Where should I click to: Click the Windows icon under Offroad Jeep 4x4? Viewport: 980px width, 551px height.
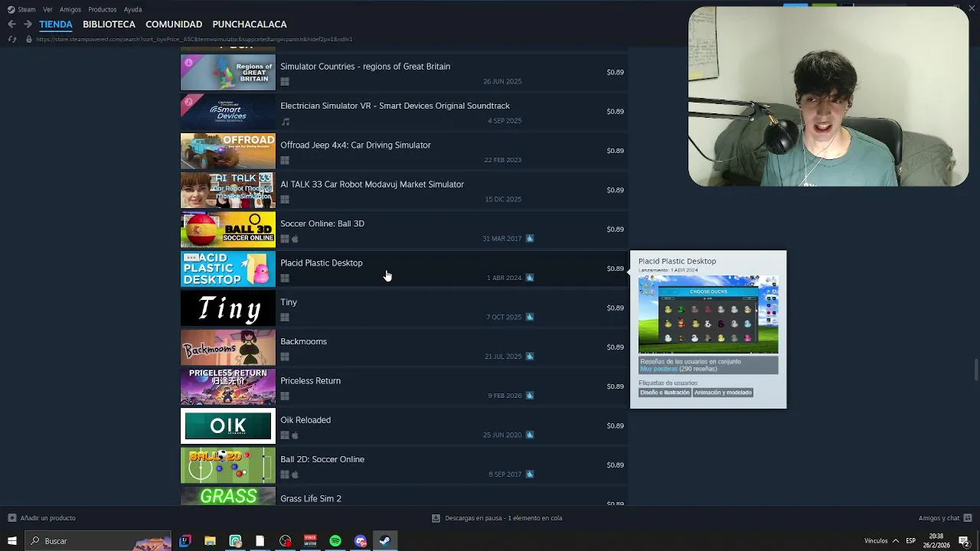[285, 161]
